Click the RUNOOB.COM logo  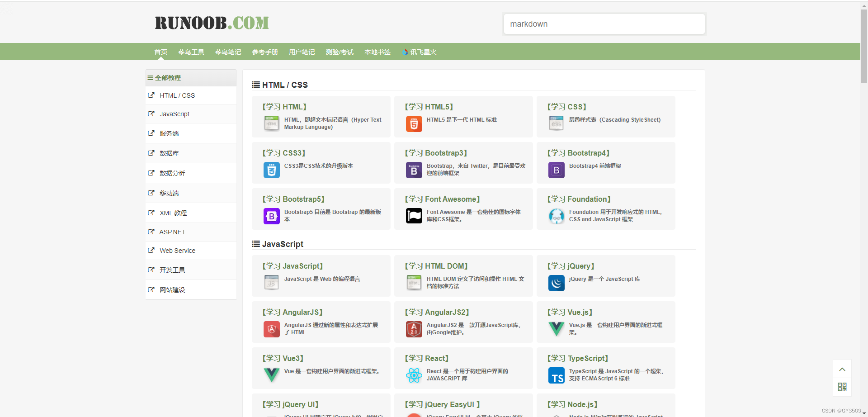212,23
